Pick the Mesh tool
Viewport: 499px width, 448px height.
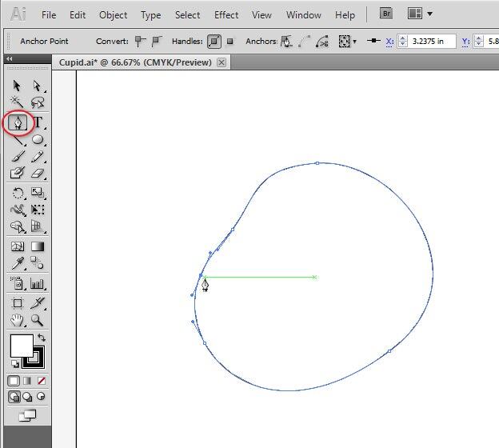[x=18, y=246]
